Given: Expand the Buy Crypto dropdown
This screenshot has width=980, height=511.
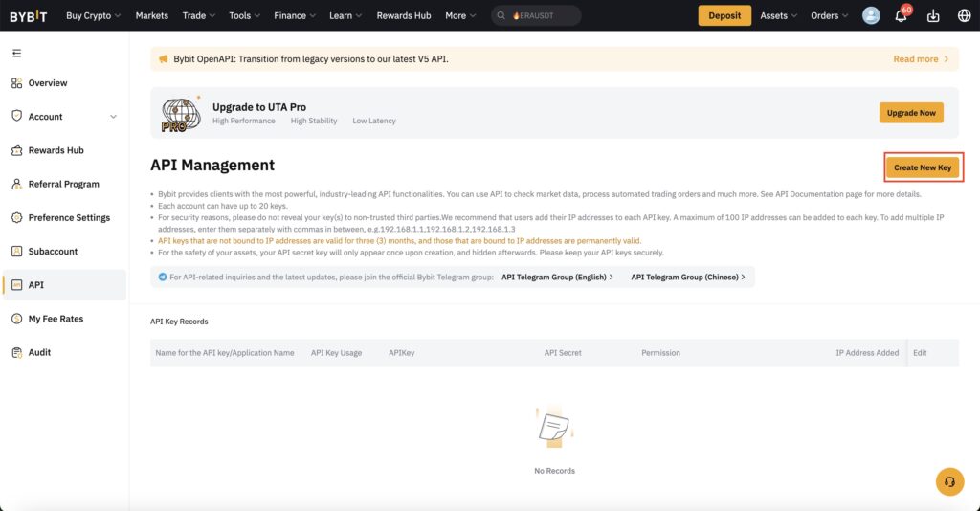Looking at the screenshot, I should (x=93, y=15).
